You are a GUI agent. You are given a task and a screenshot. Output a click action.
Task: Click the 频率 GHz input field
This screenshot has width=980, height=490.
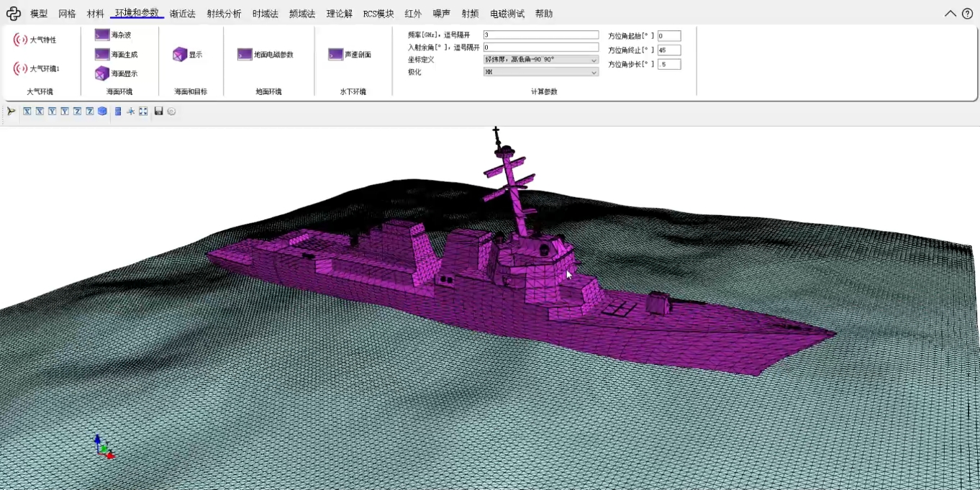540,35
